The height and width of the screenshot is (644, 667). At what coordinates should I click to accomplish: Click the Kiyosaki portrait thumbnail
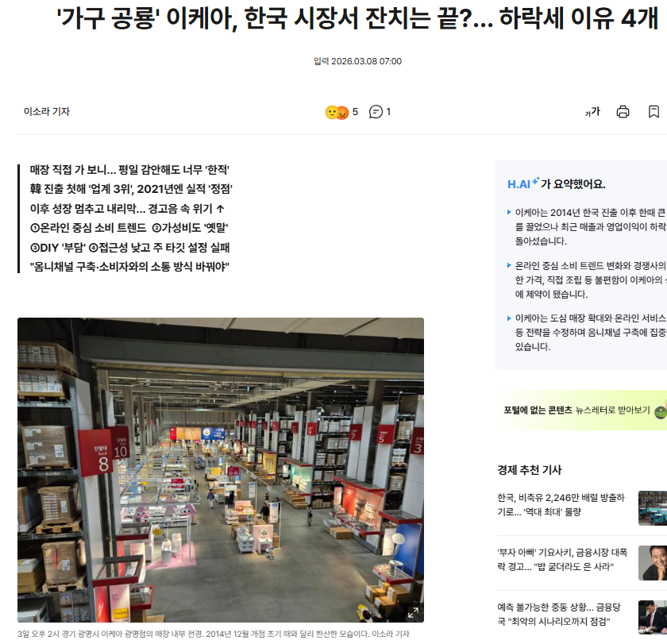point(653,563)
